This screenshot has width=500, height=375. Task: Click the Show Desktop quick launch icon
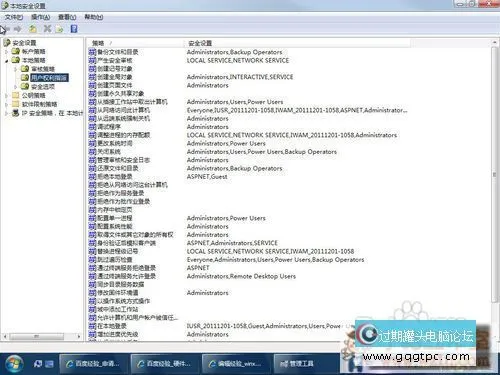[x=49, y=364]
